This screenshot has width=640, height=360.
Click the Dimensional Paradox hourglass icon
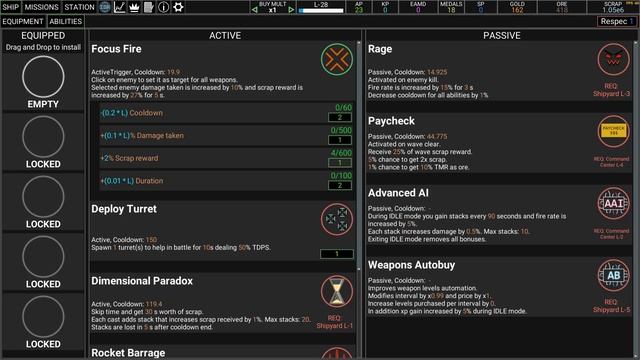[337, 291]
